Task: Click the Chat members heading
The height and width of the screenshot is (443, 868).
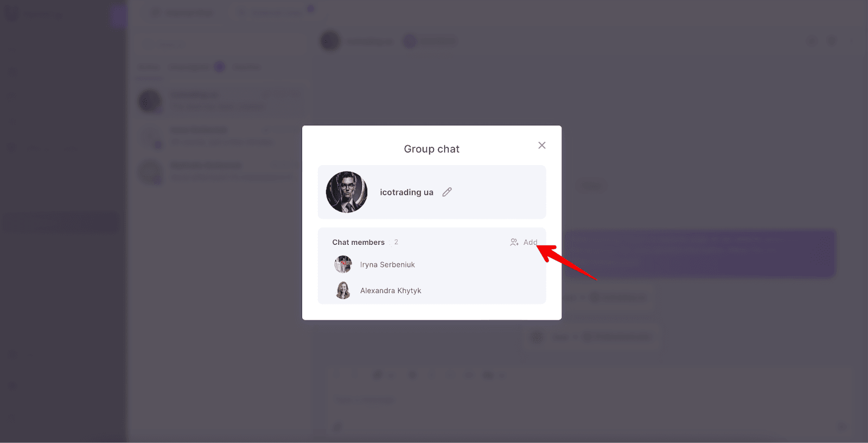Action: [x=358, y=242]
